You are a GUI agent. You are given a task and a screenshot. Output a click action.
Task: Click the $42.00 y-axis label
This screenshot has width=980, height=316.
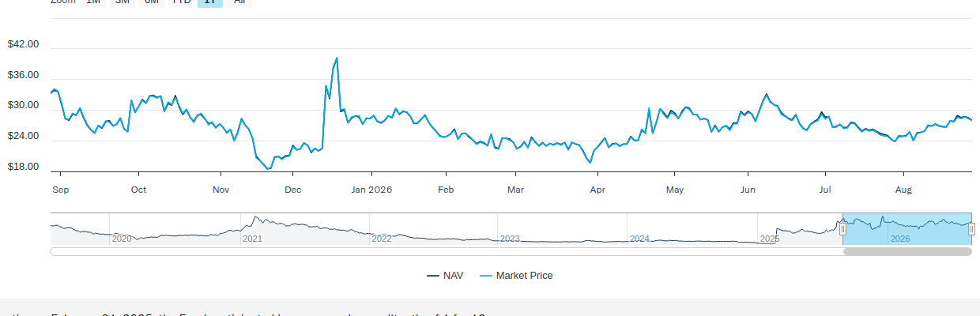point(23,44)
